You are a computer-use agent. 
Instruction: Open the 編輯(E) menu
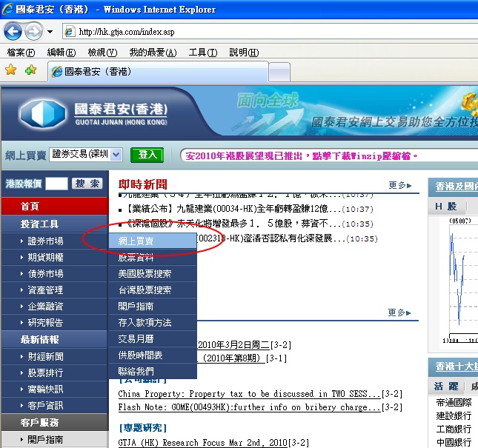62,53
